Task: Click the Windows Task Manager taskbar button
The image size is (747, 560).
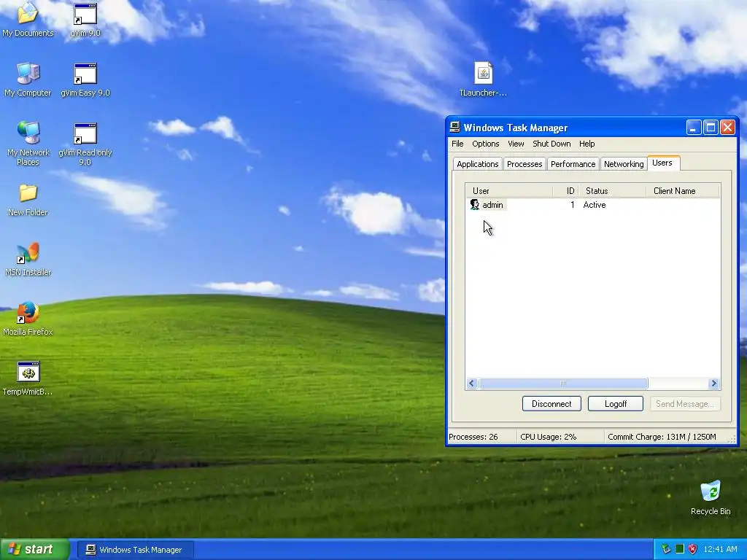Action: click(135, 550)
